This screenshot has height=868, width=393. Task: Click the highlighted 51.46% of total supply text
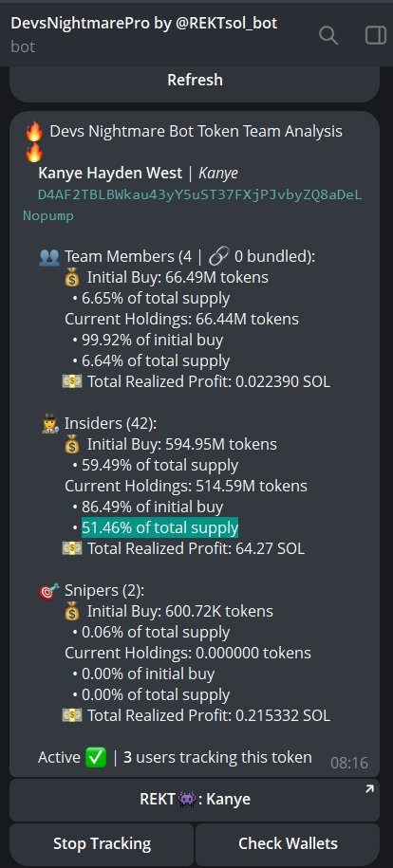click(x=160, y=528)
